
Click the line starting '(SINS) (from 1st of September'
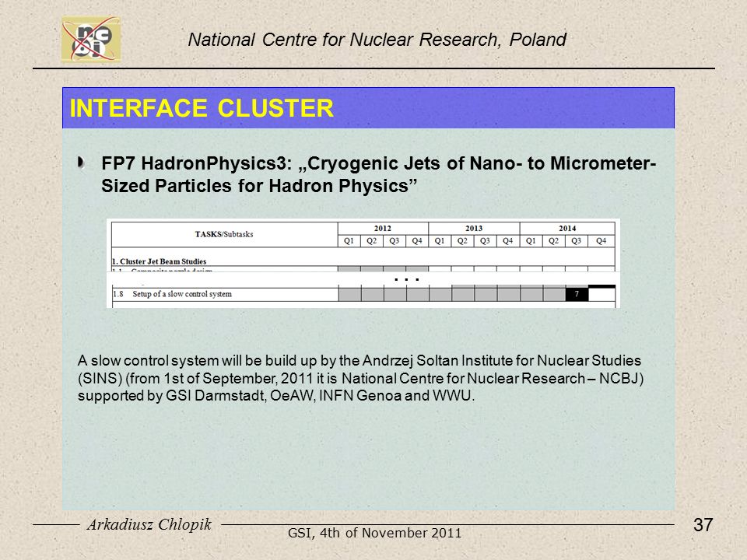pos(360,379)
